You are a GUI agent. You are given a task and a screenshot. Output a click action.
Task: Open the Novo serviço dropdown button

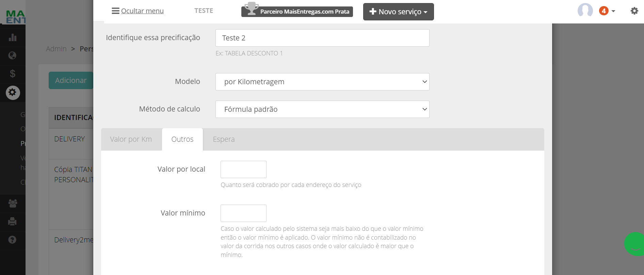pyautogui.click(x=398, y=12)
